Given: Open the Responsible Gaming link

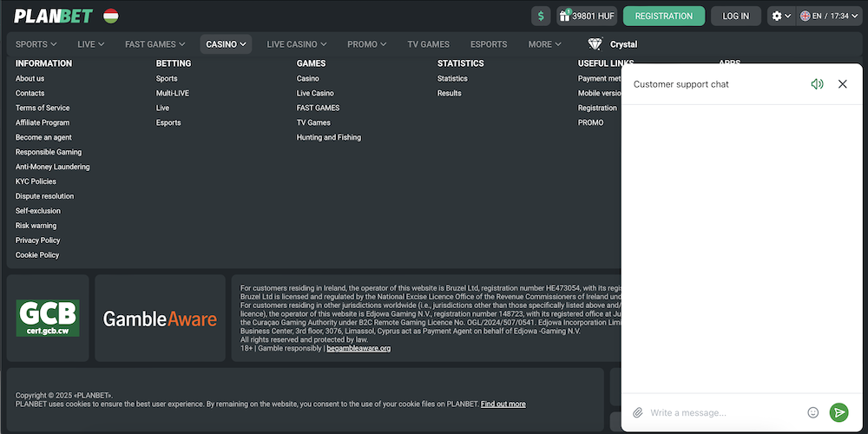Looking at the screenshot, I should (x=49, y=152).
